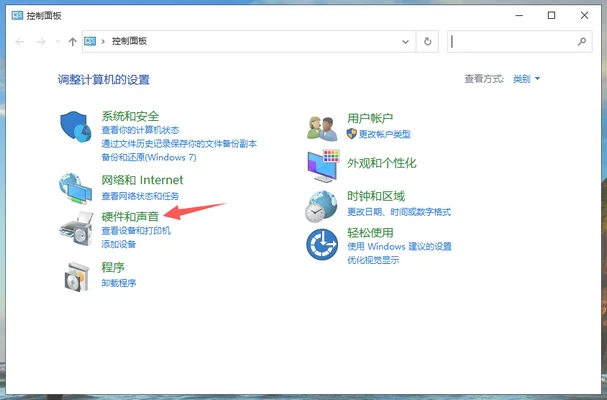
Task: Open the System and Security shield icon
Action: coord(76,127)
